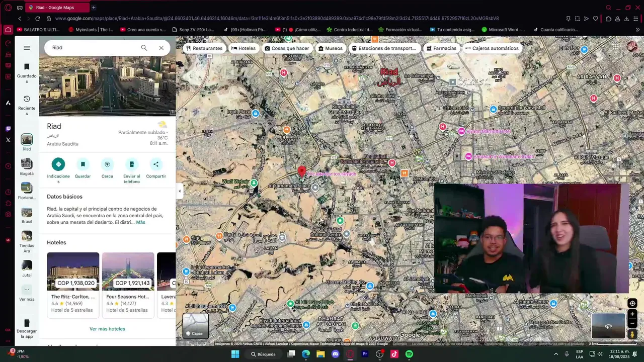Screen dimensions: 644x362
Task: Click the Wadi Webair park marker
Action: coord(254,183)
